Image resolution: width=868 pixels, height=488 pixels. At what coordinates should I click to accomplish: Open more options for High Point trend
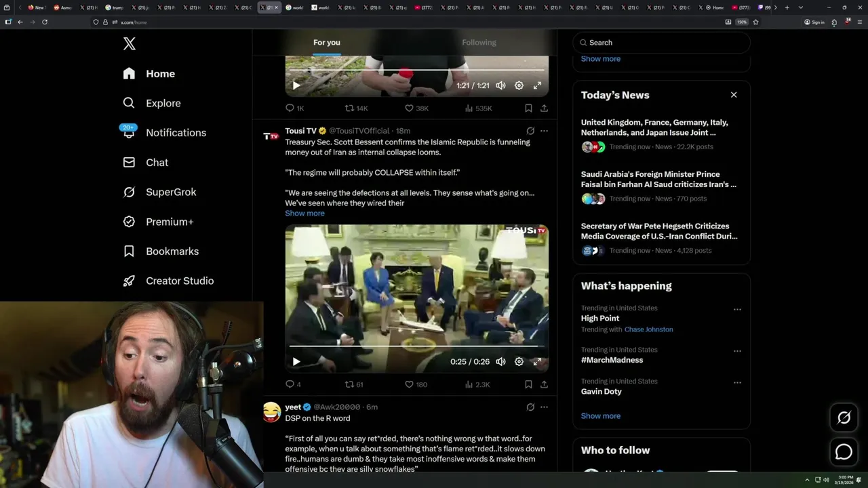click(737, 309)
